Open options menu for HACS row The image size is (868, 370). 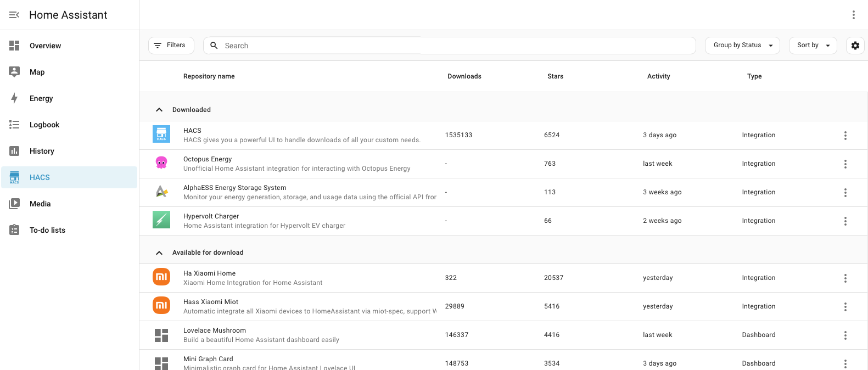pyautogui.click(x=845, y=136)
